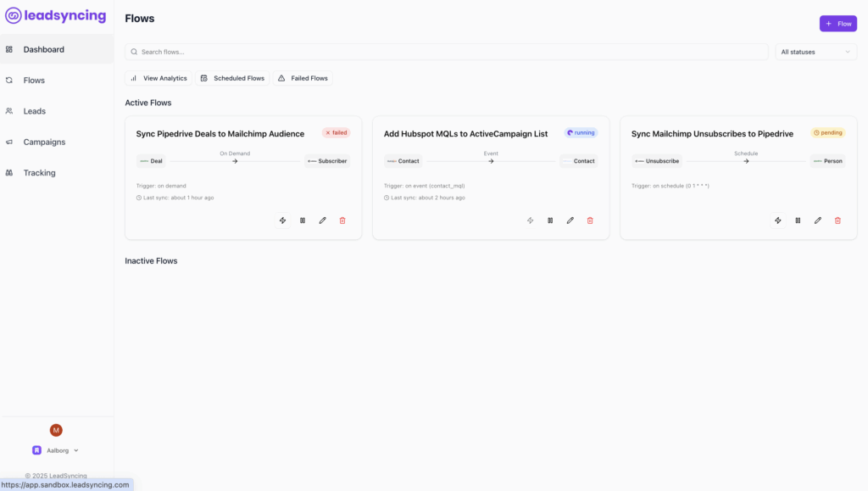Click the Subscriber destination chip
Screen dimensions: 868x491
[x=327, y=161]
